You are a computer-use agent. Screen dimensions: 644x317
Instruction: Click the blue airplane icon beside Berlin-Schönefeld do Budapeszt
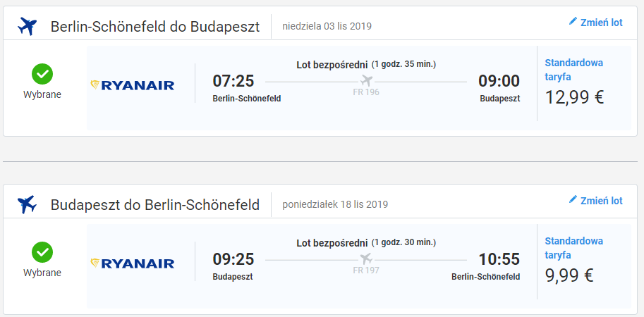[27, 27]
